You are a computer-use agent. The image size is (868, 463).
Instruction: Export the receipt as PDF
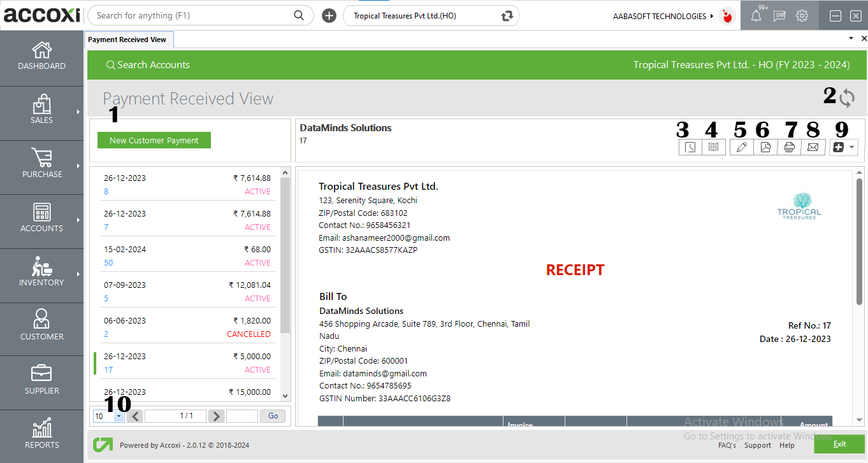tap(765, 147)
